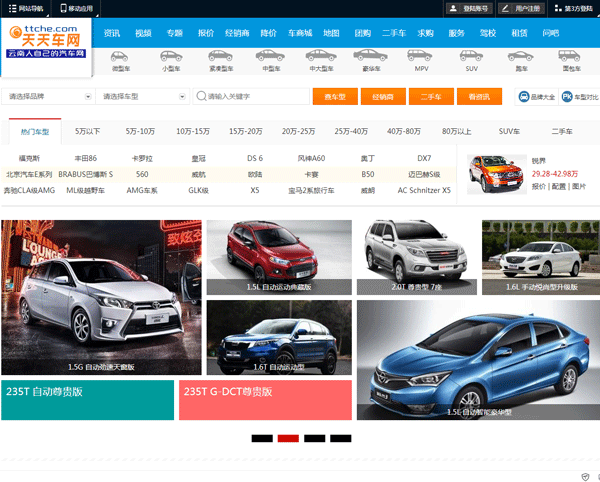Open the 专题 topics menu item
Viewport: 600px width, 482px height.
click(x=174, y=33)
